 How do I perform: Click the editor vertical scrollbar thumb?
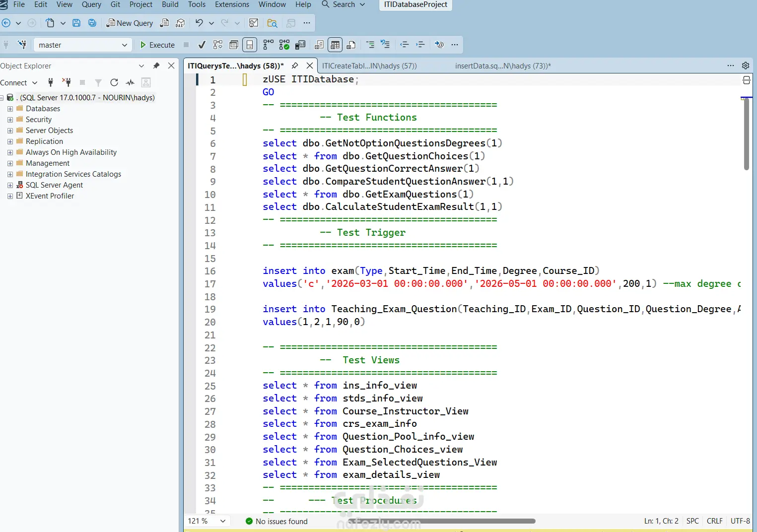click(x=747, y=134)
